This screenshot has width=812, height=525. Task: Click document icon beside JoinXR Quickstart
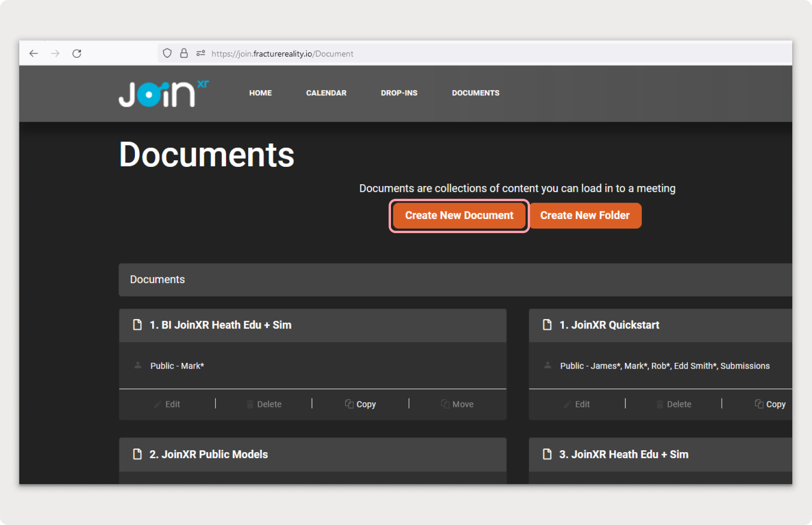click(x=547, y=325)
